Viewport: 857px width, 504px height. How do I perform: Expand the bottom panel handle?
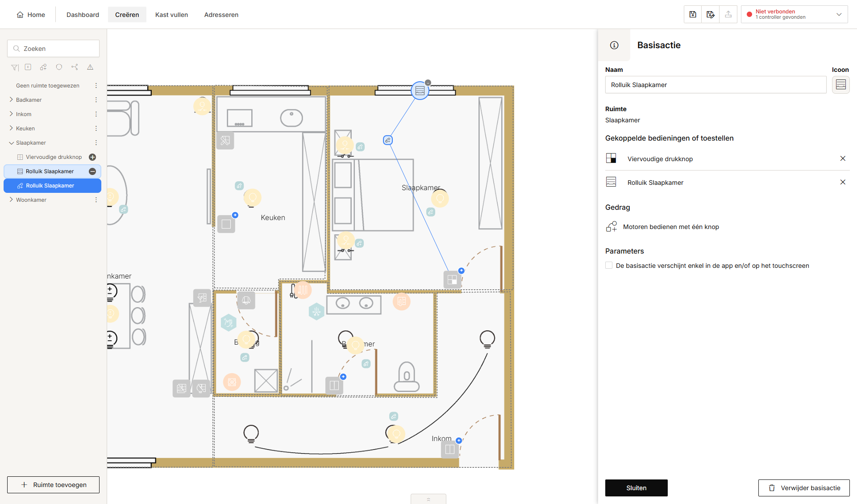pyautogui.click(x=428, y=499)
